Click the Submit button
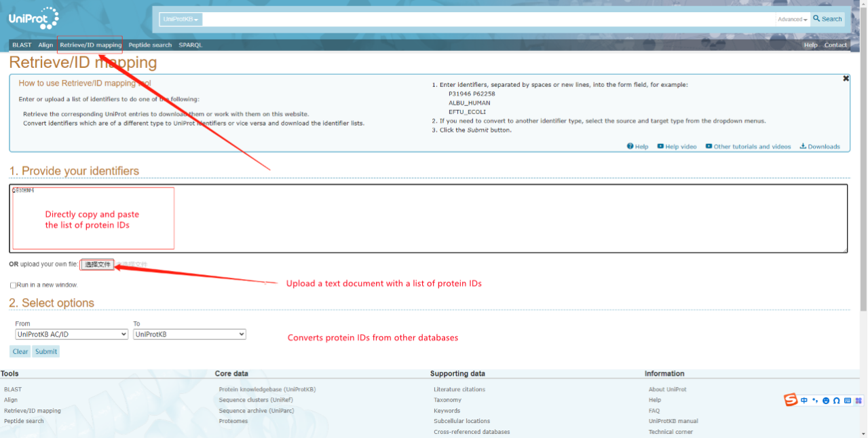This screenshot has width=868, height=438. click(x=46, y=351)
